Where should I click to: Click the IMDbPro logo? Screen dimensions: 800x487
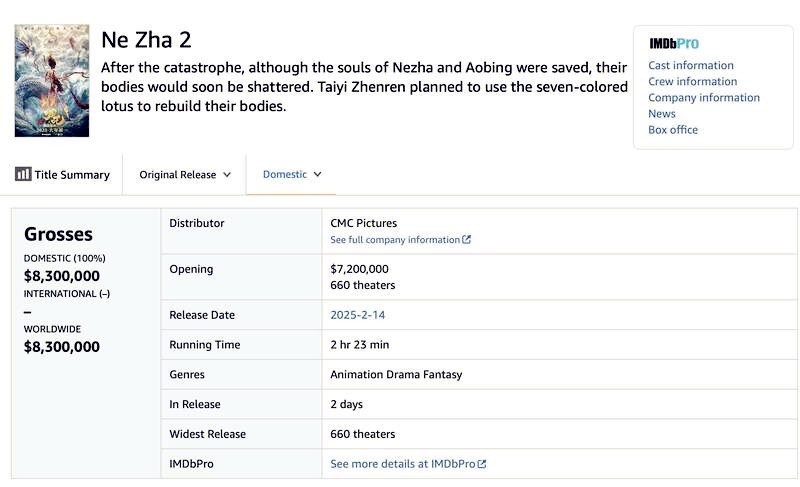tap(673, 44)
